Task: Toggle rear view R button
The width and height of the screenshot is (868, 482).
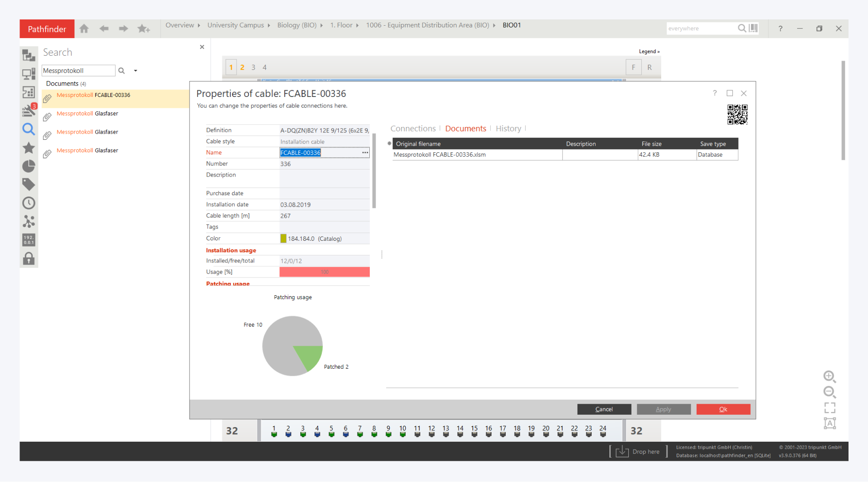Action: (x=649, y=67)
